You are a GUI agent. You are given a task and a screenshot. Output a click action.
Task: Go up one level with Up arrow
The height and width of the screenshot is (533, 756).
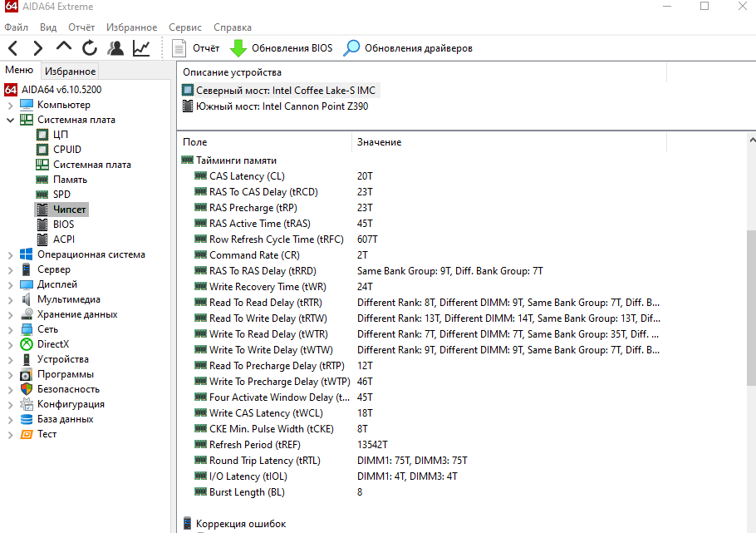click(64, 47)
